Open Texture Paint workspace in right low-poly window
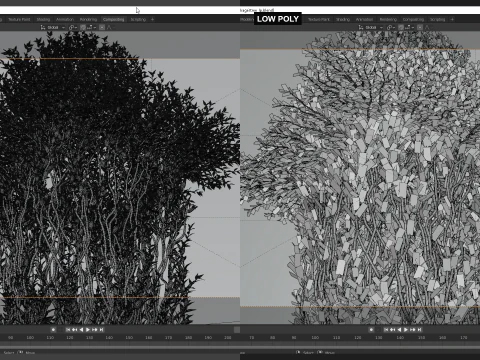This screenshot has width=480, height=360. (x=319, y=19)
